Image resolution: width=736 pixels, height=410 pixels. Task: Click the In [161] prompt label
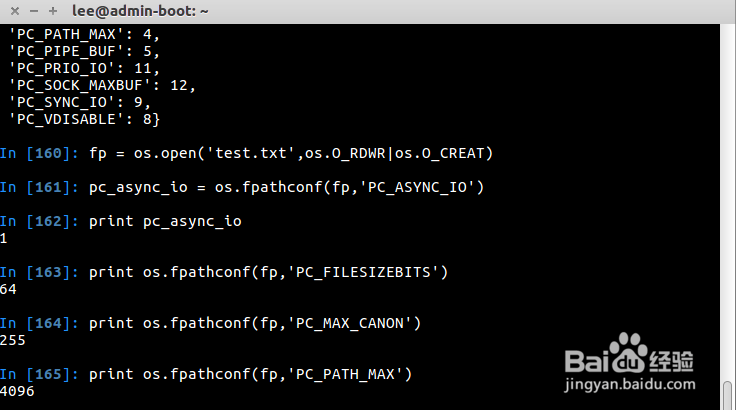(x=40, y=186)
